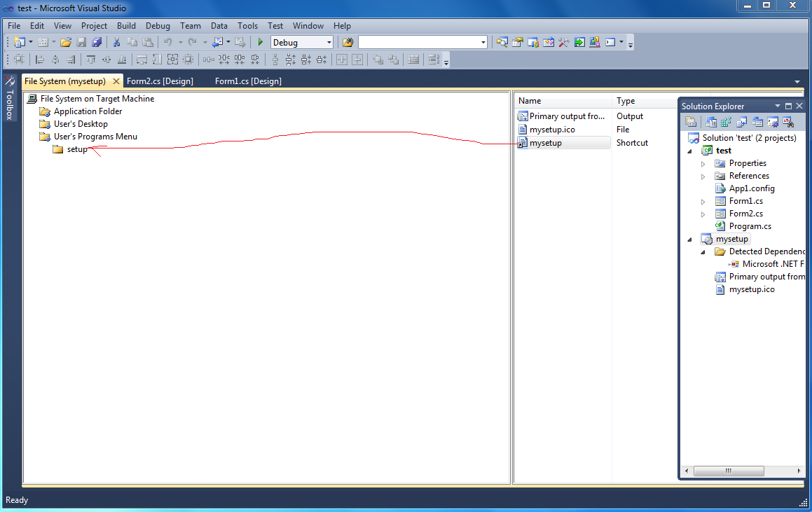Select the Application Folder tree item
This screenshot has height=512, width=812.
(x=88, y=111)
